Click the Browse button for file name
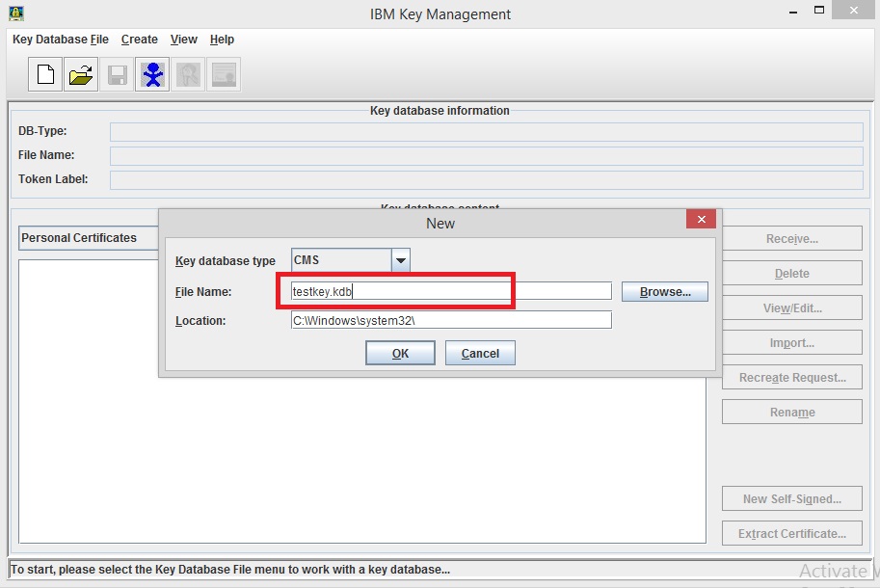880x588 pixels. (x=664, y=291)
